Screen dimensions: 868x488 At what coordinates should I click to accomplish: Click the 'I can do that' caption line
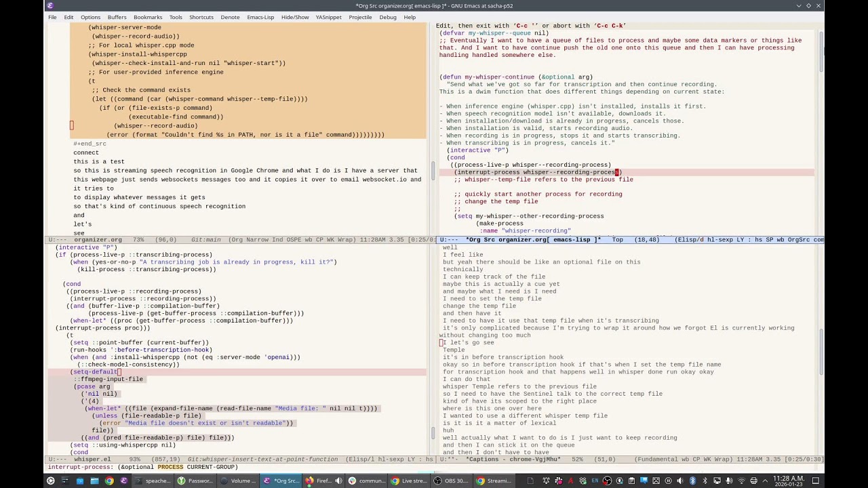(x=467, y=380)
